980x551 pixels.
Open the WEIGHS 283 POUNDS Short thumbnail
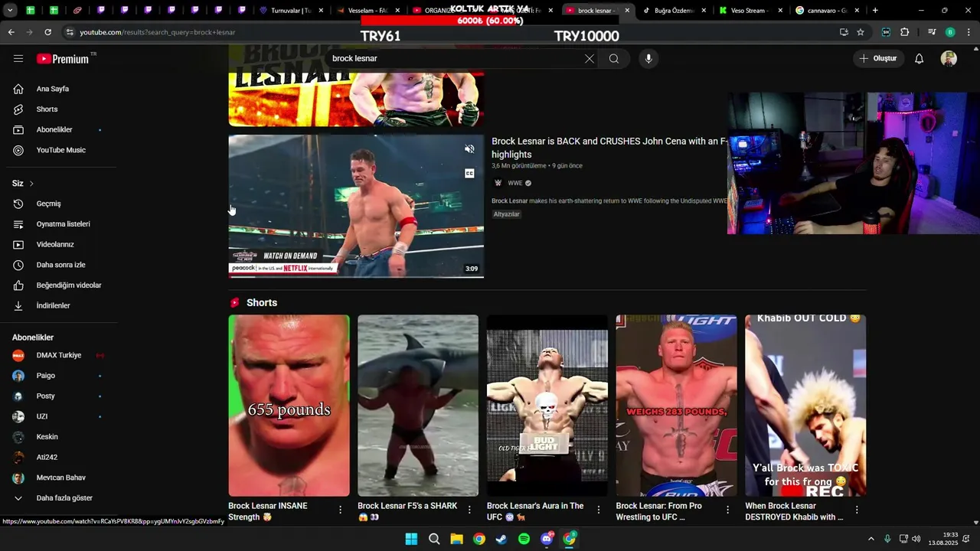[x=677, y=406]
